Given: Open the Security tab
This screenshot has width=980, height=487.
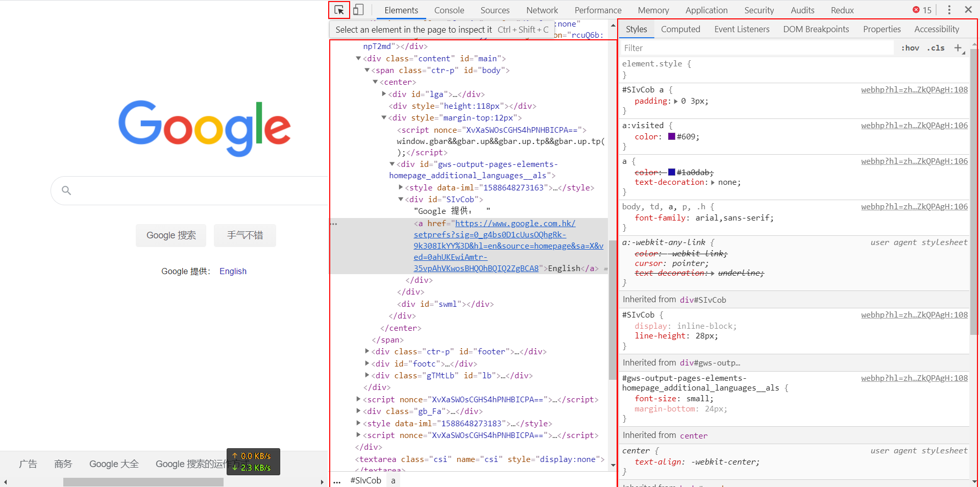Looking at the screenshot, I should 759,10.
